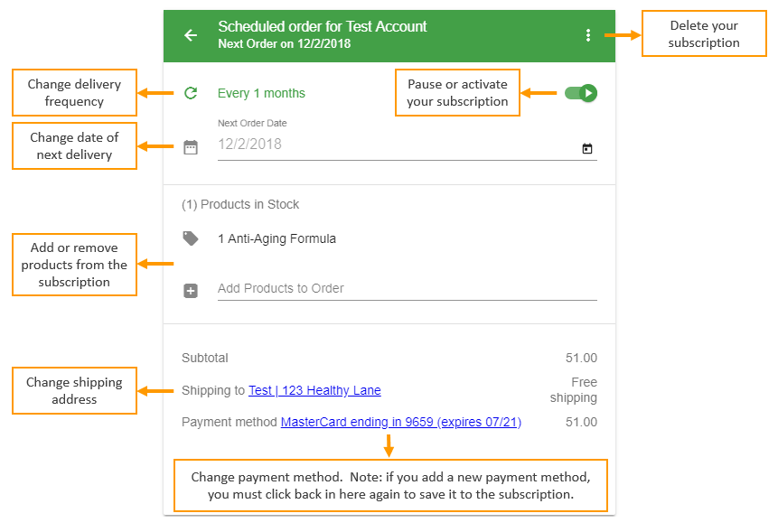Open the Test | 123 Healthy Lane link
The width and height of the screenshot is (778, 532).
(x=314, y=391)
